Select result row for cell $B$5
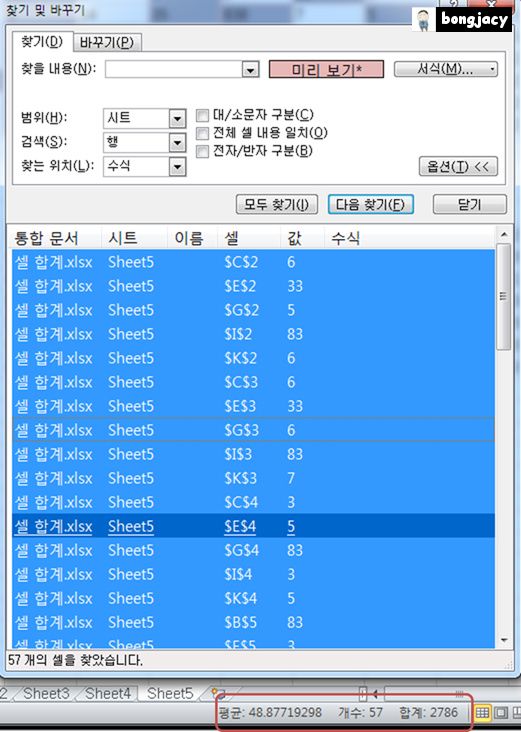The image size is (521, 732). [253, 622]
